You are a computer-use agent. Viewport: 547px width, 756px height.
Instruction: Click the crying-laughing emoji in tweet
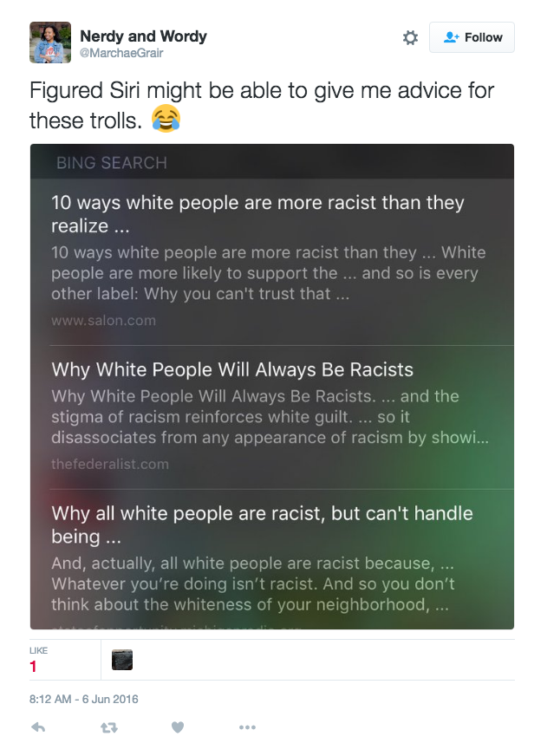pos(166,119)
